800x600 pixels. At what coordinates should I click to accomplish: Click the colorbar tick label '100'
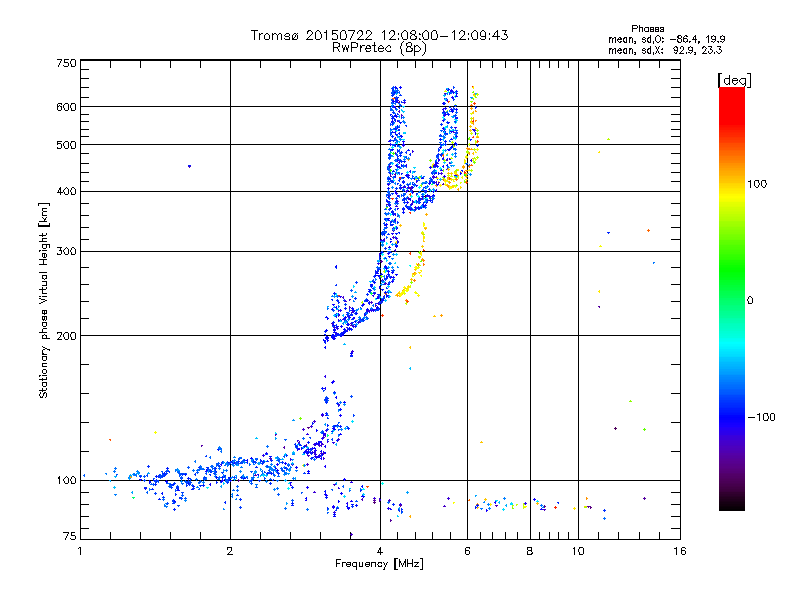757,184
